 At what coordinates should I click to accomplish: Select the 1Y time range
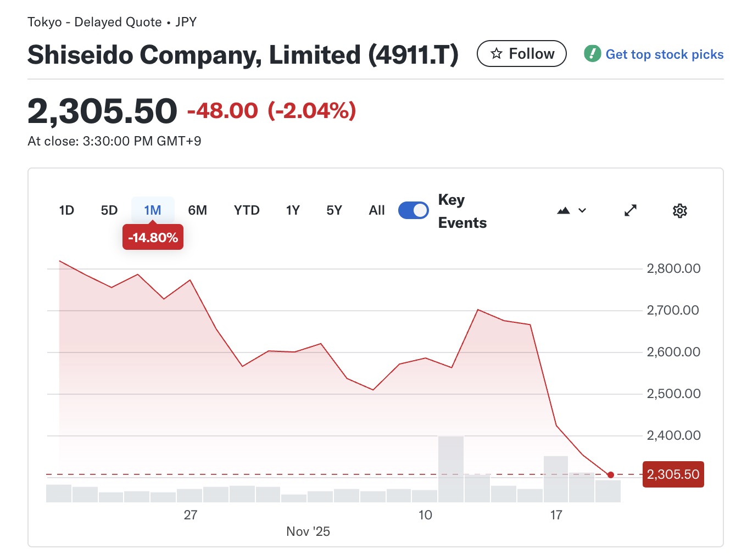[293, 210]
